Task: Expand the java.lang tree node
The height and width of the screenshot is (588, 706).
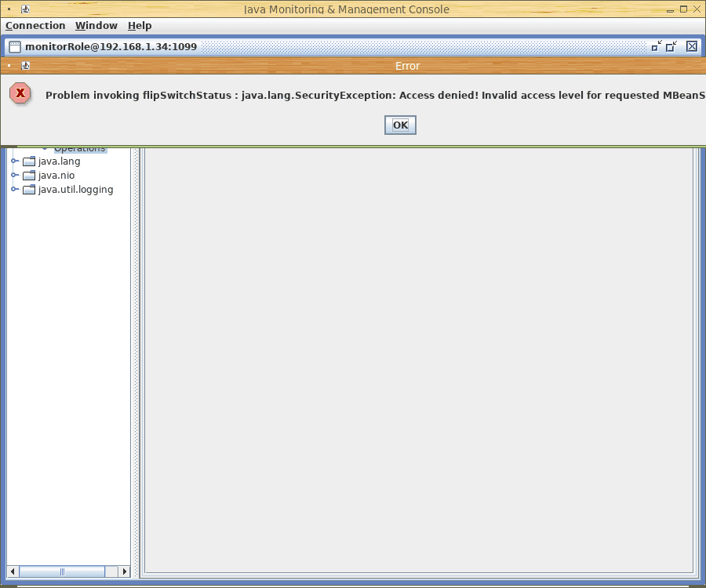Action: (x=14, y=161)
